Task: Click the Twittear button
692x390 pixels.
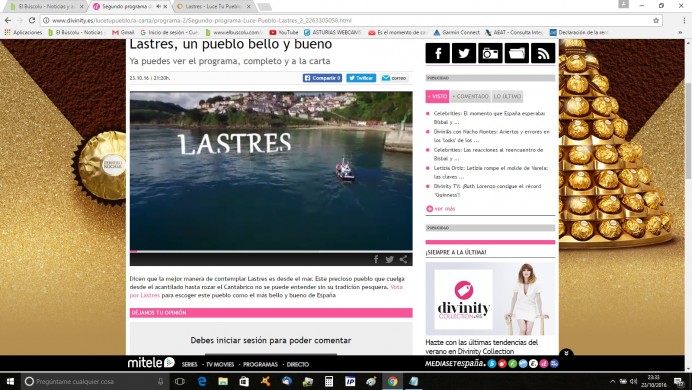Action: pyautogui.click(x=361, y=78)
